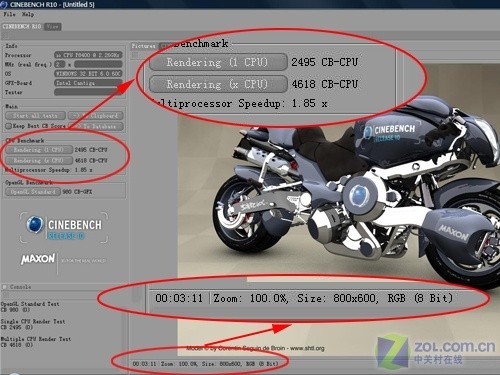This screenshot has height=375, width=500.
Task: Click the 980 CB-GFX score text
Action: pyautogui.click(x=77, y=192)
